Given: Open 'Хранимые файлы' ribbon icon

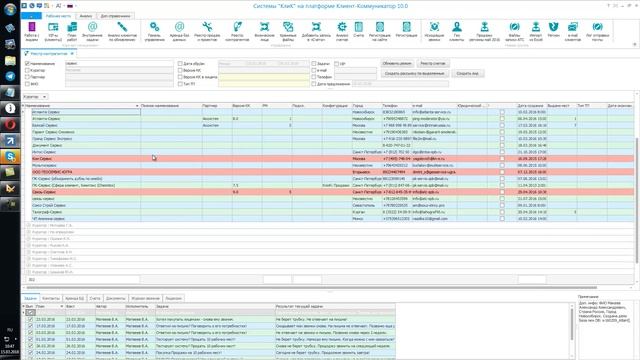Looking at the screenshot, I should pyautogui.click(x=288, y=31).
